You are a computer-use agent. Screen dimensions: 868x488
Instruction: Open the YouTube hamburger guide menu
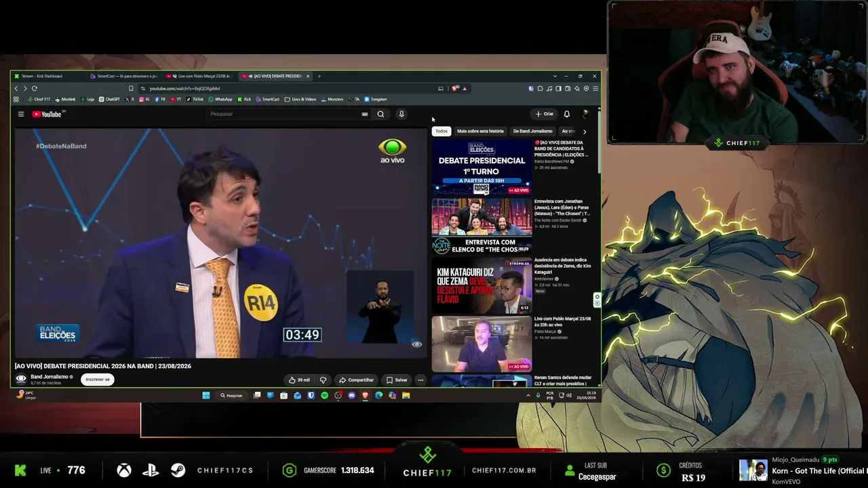[21, 114]
